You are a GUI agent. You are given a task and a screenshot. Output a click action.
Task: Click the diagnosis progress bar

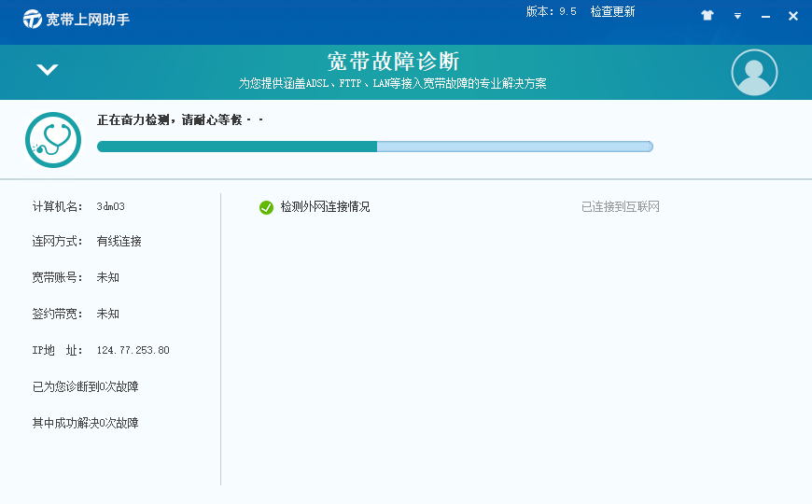pyautogui.click(x=374, y=147)
